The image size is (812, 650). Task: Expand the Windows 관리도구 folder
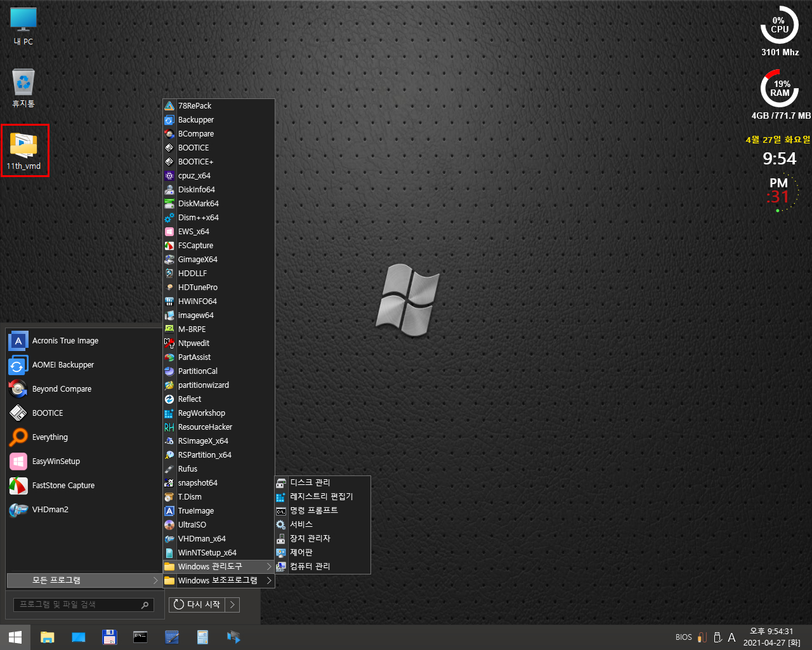coord(219,567)
